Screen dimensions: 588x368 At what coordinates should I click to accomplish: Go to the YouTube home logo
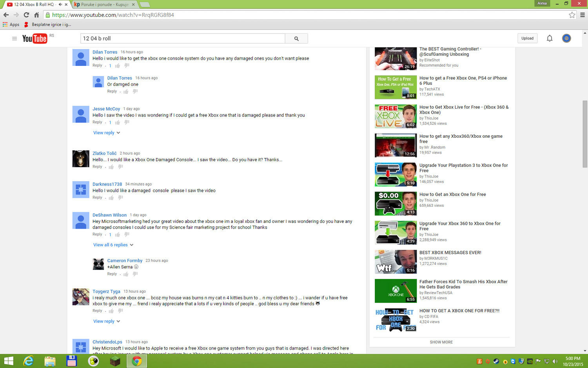coord(34,38)
